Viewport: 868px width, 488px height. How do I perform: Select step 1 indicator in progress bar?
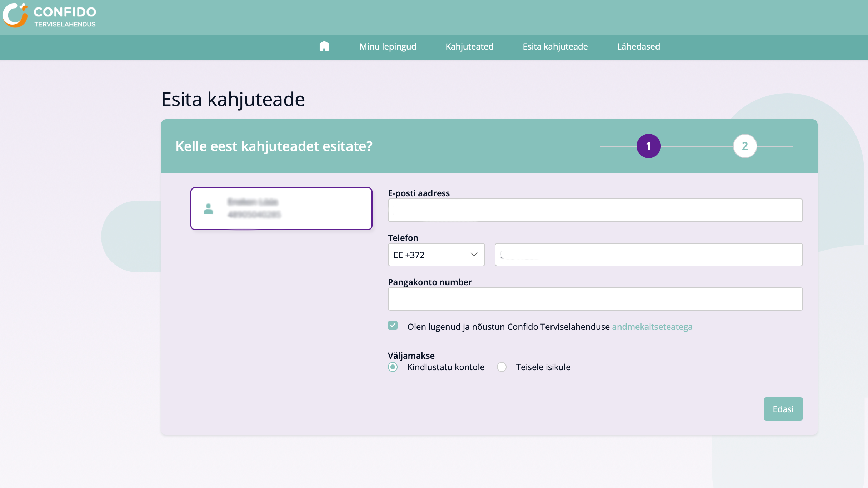click(x=648, y=146)
